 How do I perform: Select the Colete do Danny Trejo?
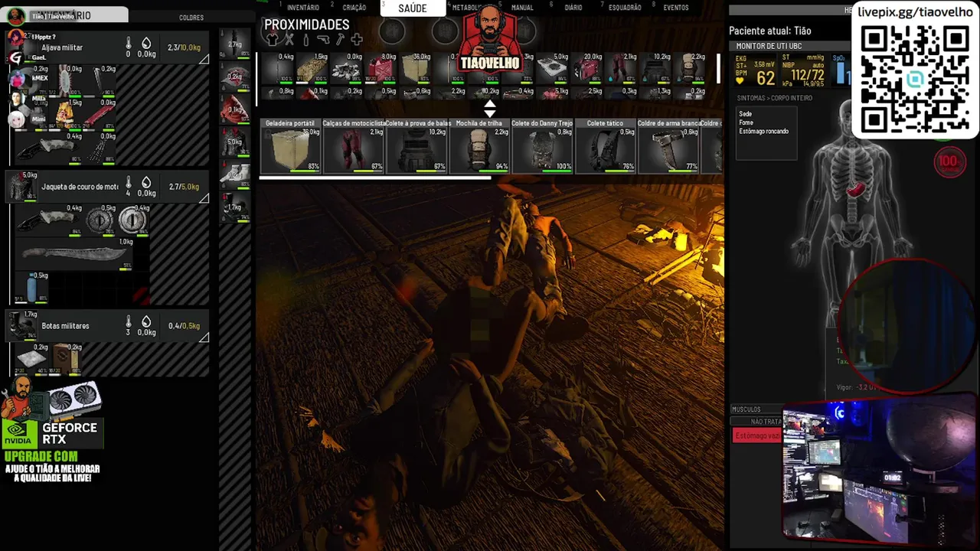pyautogui.click(x=543, y=145)
